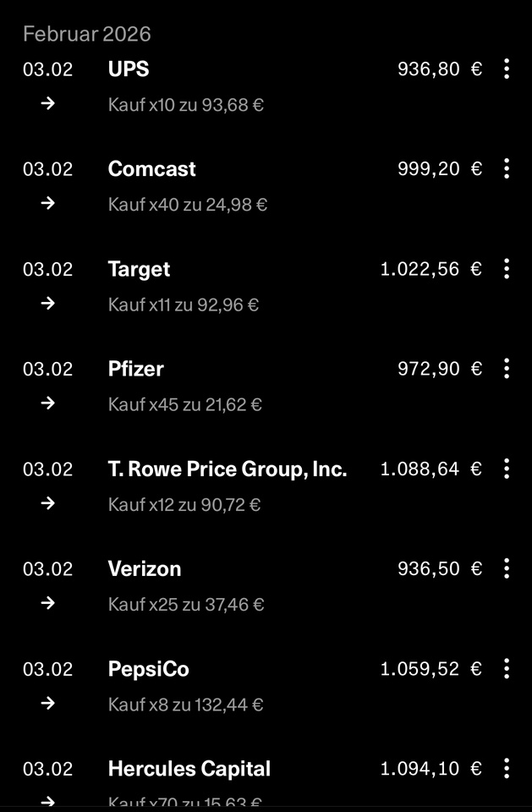Viewport: 532px width, 812px height.
Task: Open the three-dot menu for T. Rowe Price
Action: [507, 469]
